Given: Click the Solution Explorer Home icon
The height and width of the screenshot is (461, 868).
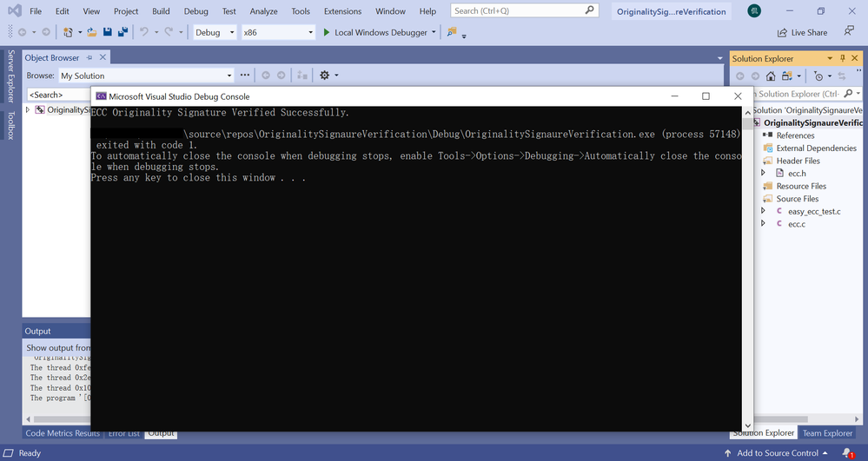Looking at the screenshot, I should pyautogui.click(x=771, y=76).
